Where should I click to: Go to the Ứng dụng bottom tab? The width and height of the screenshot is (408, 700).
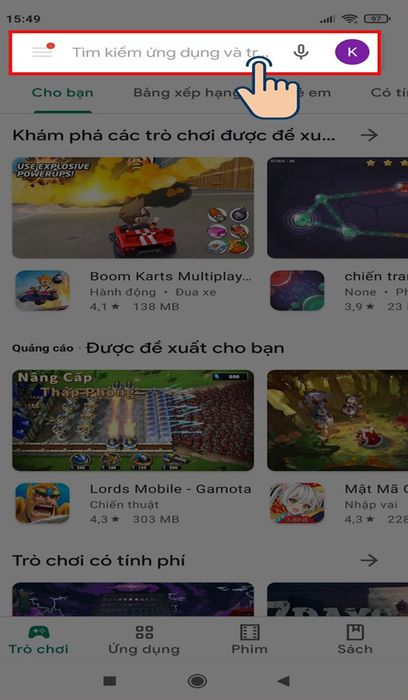pos(144,640)
